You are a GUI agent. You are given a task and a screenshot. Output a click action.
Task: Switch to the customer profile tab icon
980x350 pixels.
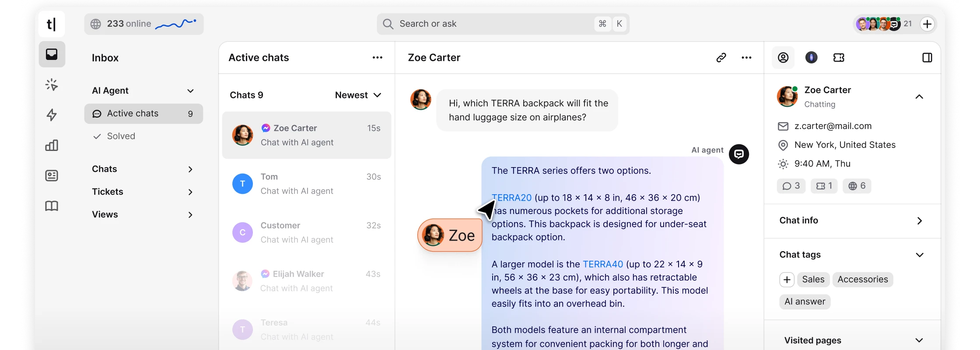pyautogui.click(x=783, y=57)
